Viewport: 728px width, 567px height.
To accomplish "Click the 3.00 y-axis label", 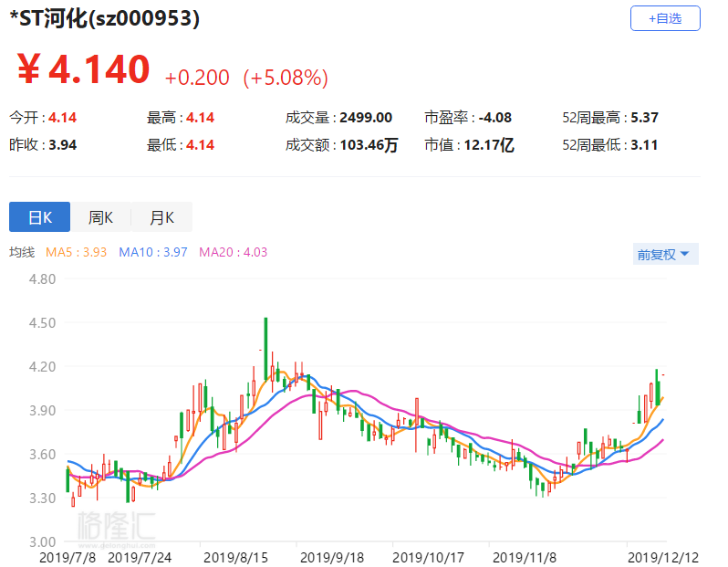I will [x=42, y=542].
